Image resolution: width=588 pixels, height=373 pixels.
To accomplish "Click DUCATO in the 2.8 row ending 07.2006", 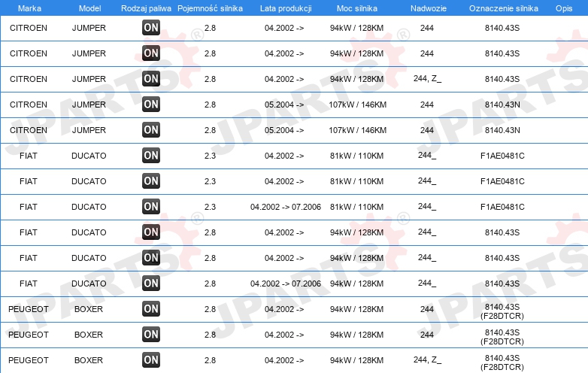I will (89, 284).
